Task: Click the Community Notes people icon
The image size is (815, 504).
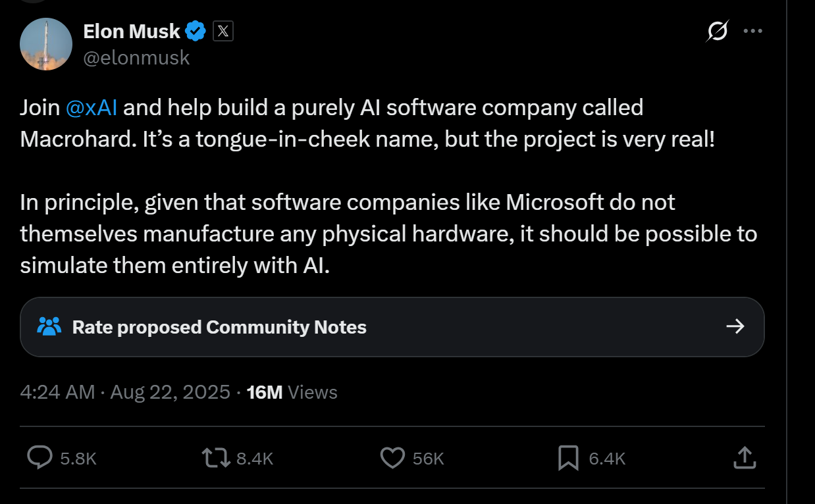Action: (x=49, y=326)
